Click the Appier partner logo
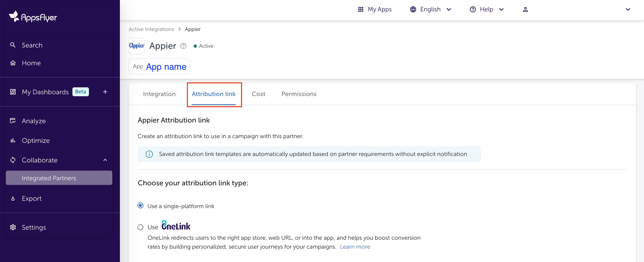Screen dimensions: 644x262 click(x=137, y=46)
